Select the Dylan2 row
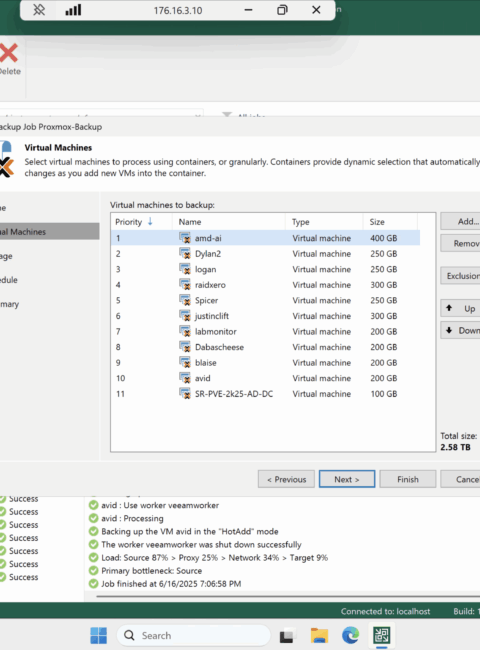This screenshot has height=650, width=480. tap(265, 253)
